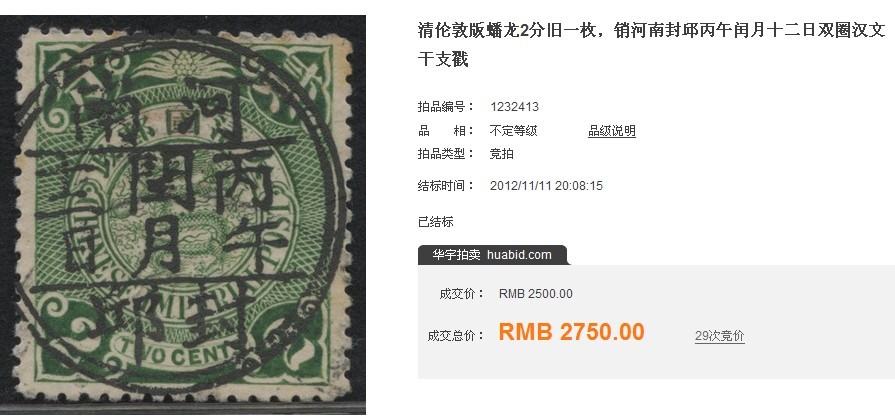Click the 拍品类型 label
This screenshot has width=895, height=420.
tap(446, 154)
